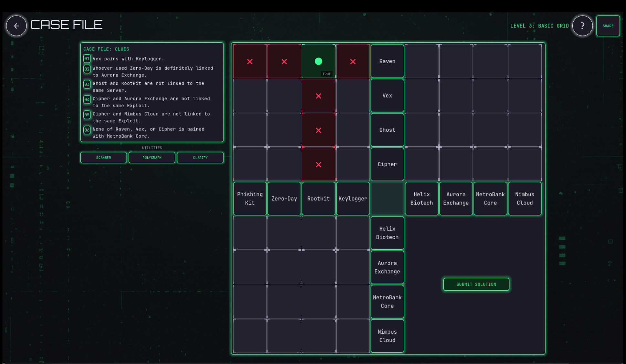Select the Raven row label
This screenshot has width=626, height=364.
[387, 61]
